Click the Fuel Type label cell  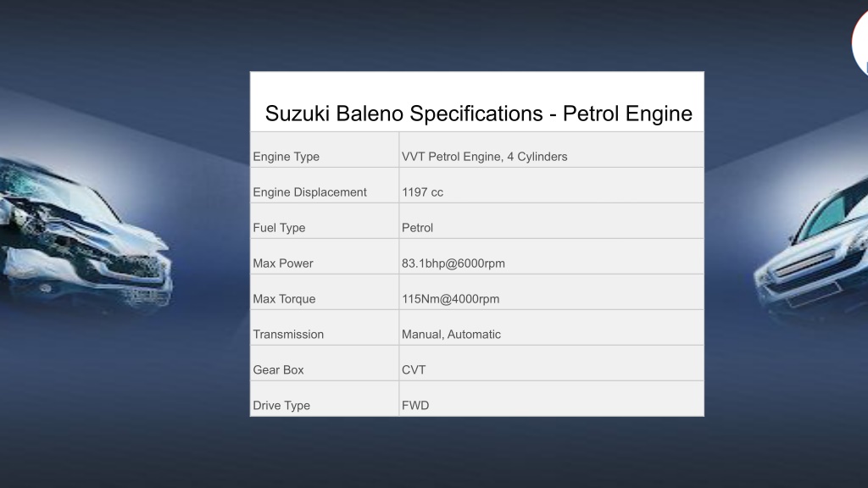(x=325, y=221)
